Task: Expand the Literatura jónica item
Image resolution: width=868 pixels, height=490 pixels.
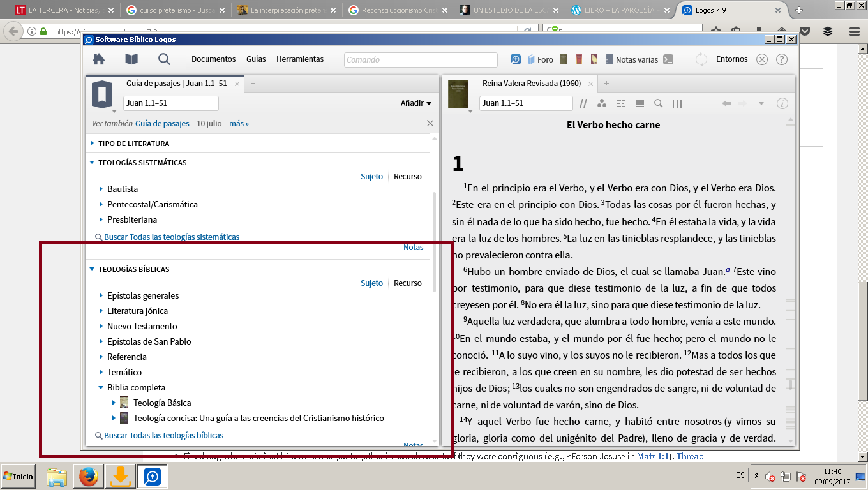Action: 101,311
